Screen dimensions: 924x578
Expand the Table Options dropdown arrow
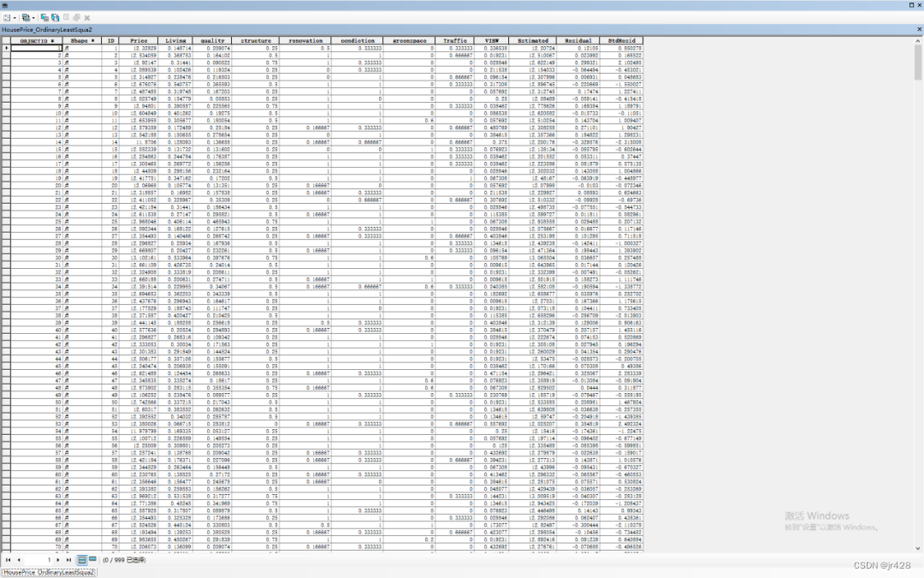coord(15,18)
